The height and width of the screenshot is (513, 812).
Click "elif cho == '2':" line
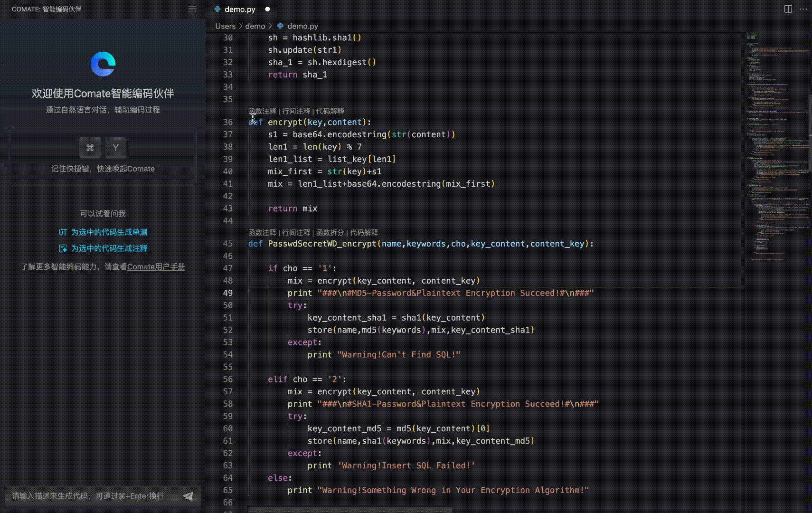(x=307, y=380)
